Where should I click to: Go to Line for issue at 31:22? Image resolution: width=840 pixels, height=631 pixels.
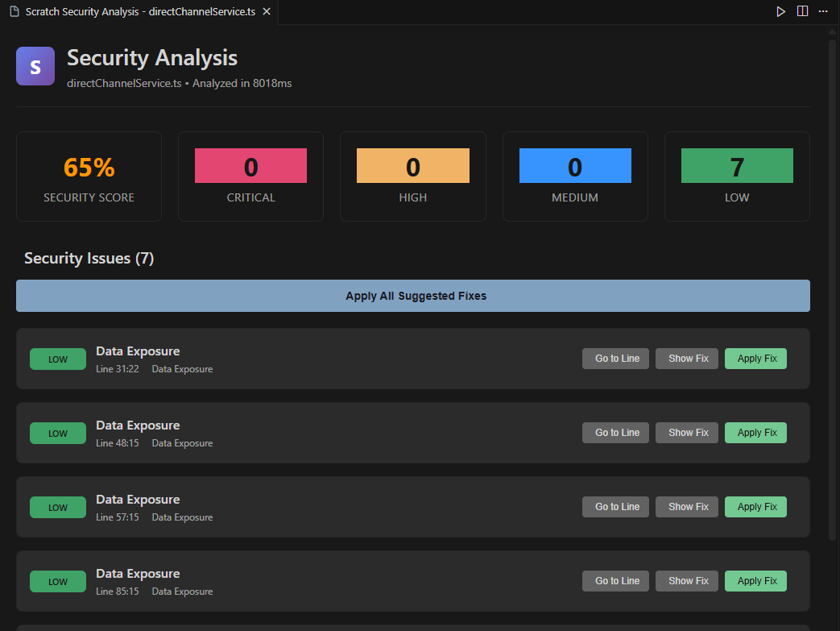point(615,358)
